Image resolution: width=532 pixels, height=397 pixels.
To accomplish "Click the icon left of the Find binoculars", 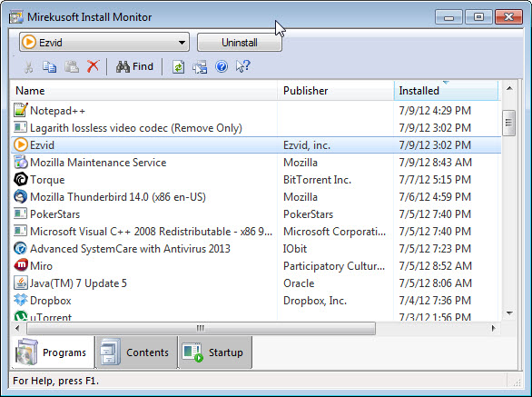I will tap(93, 66).
